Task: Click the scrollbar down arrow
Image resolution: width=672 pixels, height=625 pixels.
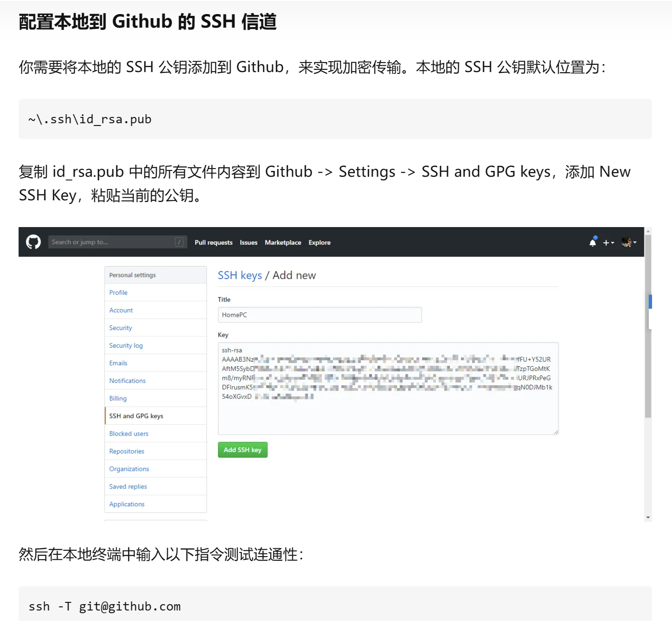Action: pyautogui.click(x=648, y=517)
